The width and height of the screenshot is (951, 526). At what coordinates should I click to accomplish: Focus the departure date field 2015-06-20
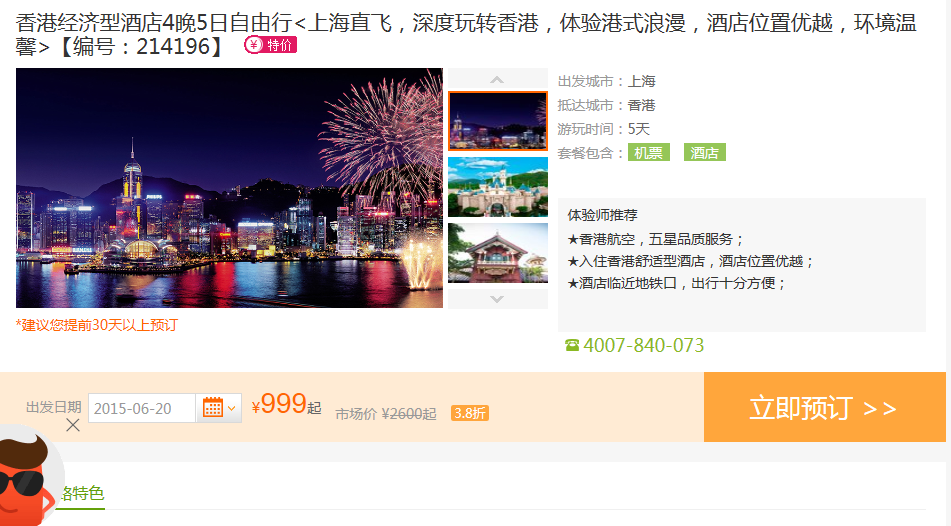(142, 408)
